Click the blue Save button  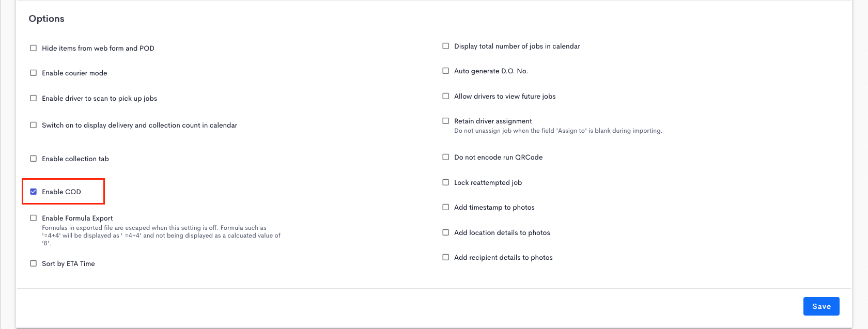[x=821, y=306]
